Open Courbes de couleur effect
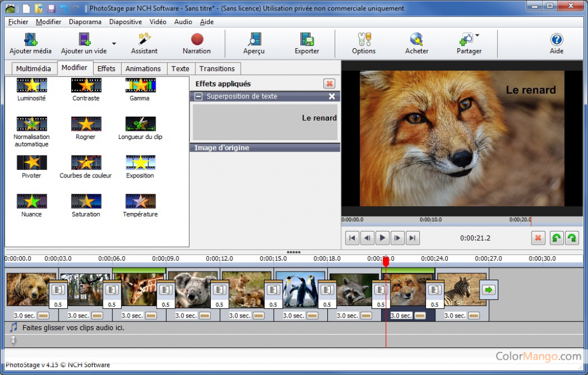The width and height of the screenshot is (588, 375). click(86, 167)
